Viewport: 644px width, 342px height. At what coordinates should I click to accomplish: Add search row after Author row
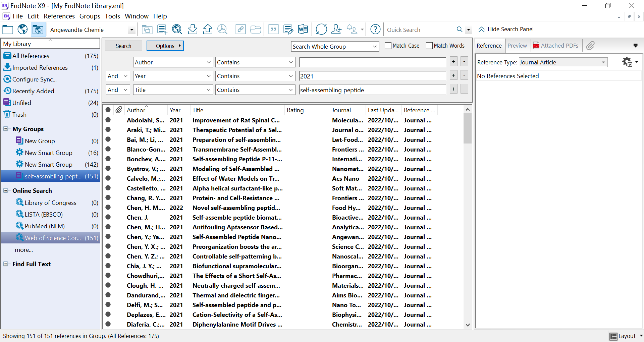(x=453, y=61)
